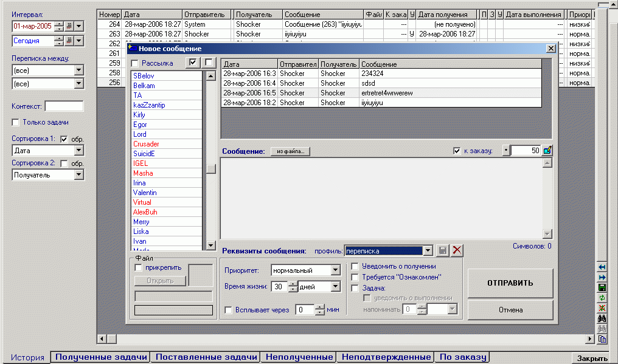Click the black binoculars search icon
The image size is (618, 364).
(602, 318)
